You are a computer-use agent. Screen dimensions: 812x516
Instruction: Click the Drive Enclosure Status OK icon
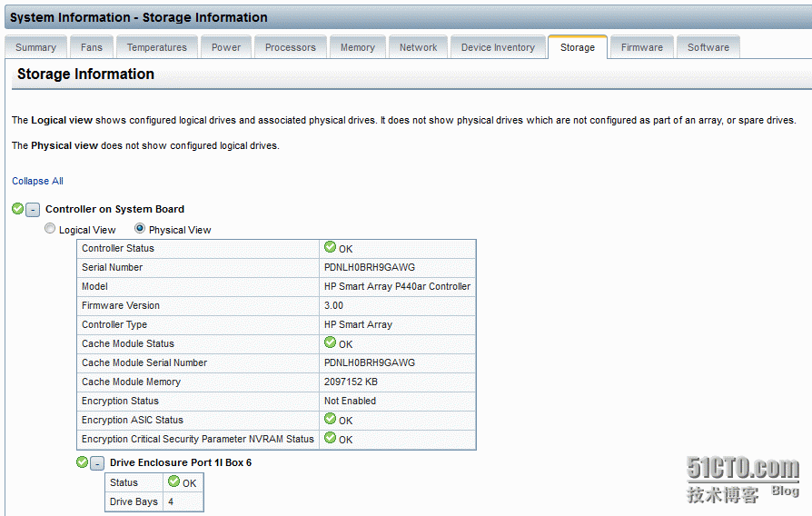tap(174, 481)
